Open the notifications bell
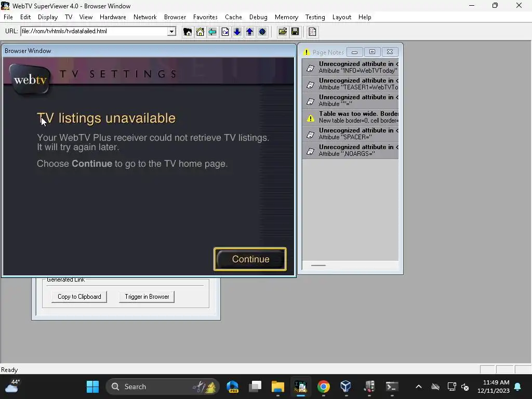The image size is (532, 399). click(518, 387)
